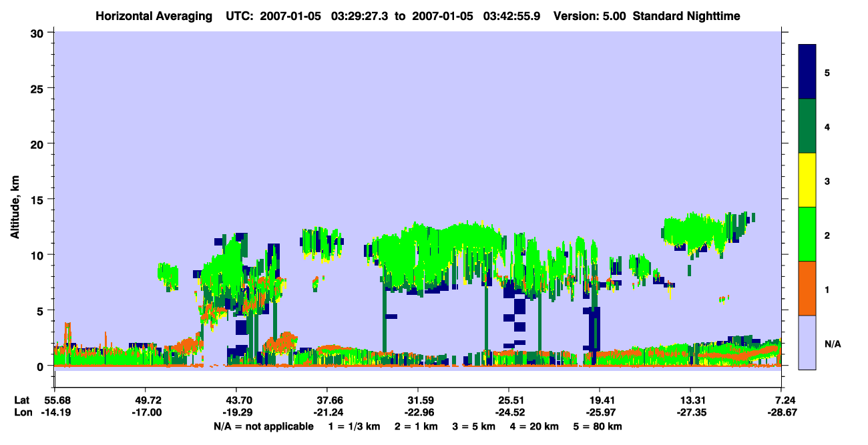The image size is (868, 445).
Task: Click the orange level 1 color band
Action: click(807, 288)
